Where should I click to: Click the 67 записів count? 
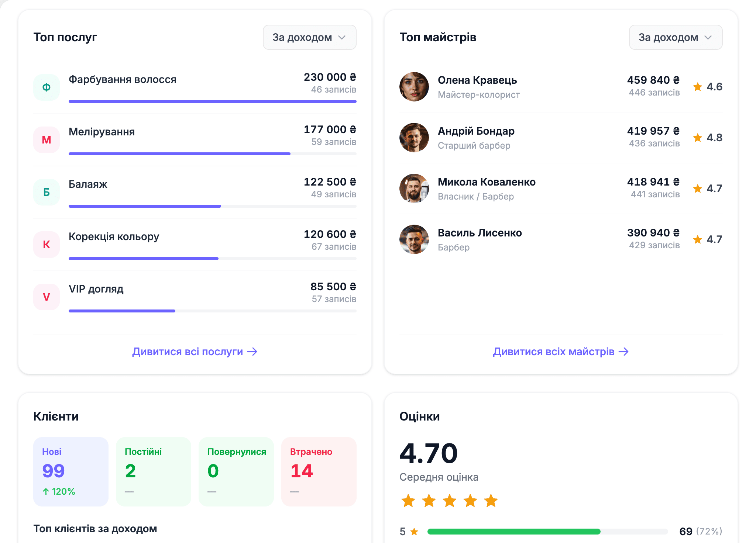[x=334, y=247]
